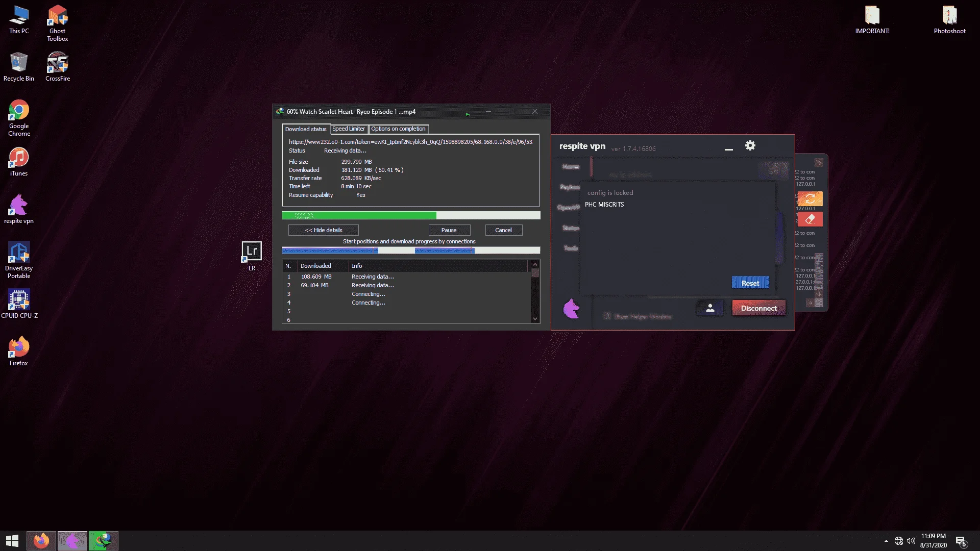Switch to Firefox in taskbar
The width and height of the screenshot is (980, 551).
pos(41,541)
